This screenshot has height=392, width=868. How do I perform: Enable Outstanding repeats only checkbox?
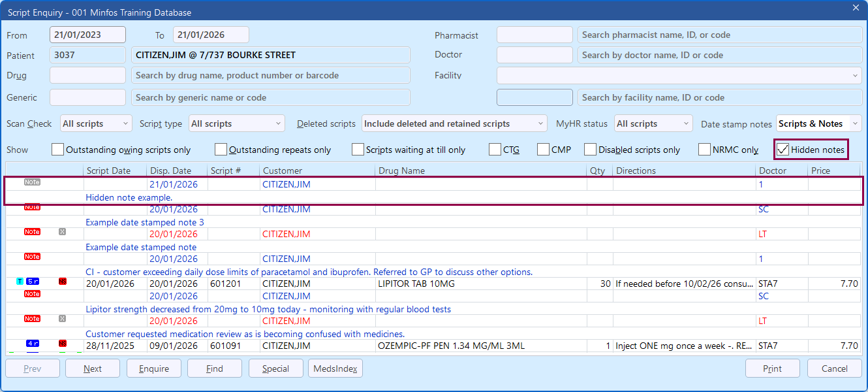(221, 150)
